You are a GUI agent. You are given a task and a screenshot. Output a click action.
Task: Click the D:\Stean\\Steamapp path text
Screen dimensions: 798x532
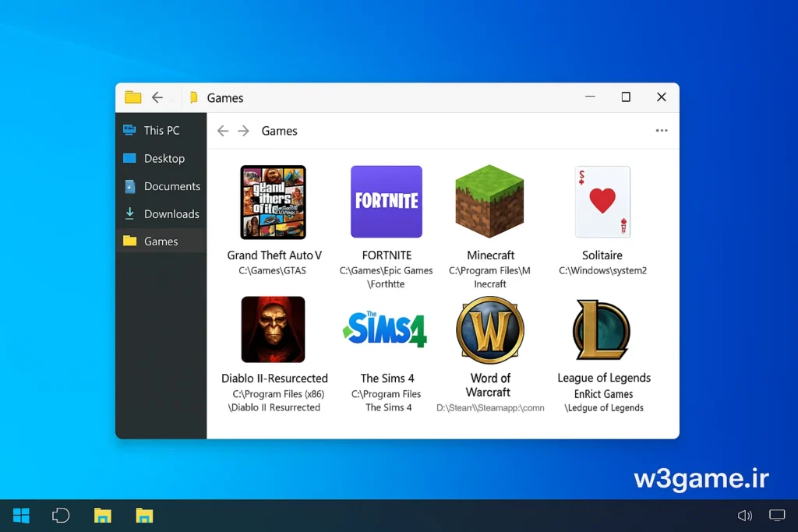pos(490,408)
